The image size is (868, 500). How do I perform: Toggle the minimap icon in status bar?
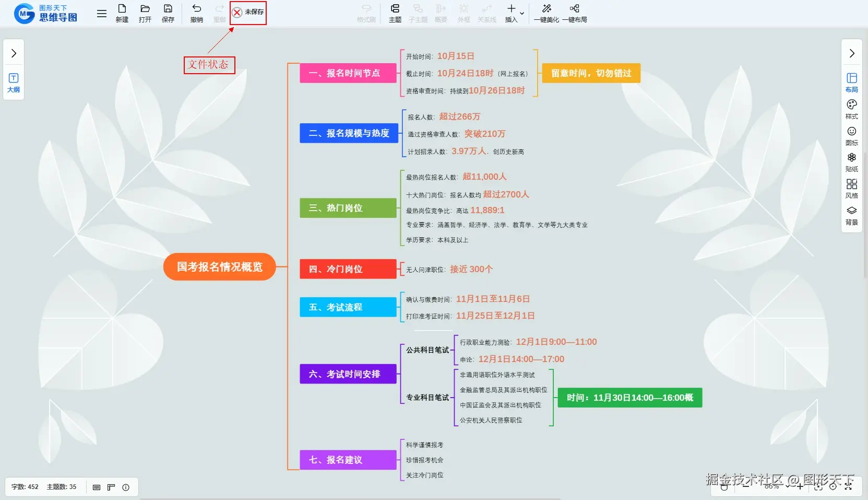pyautogui.click(x=97, y=487)
